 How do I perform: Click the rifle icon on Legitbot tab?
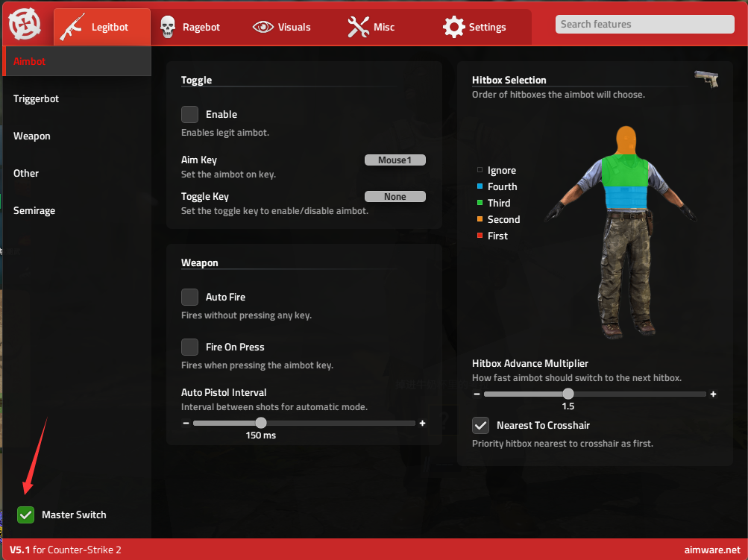click(x=72, y=27)
